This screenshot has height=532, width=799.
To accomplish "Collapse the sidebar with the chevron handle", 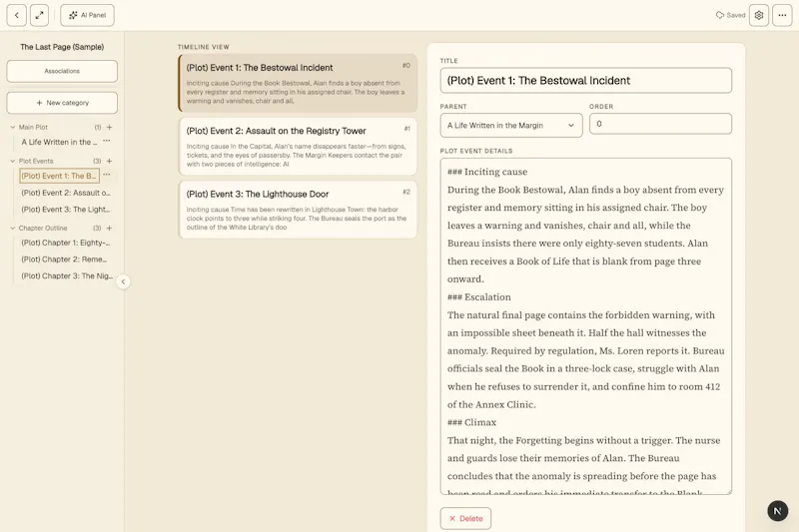I will pos(123,281).
